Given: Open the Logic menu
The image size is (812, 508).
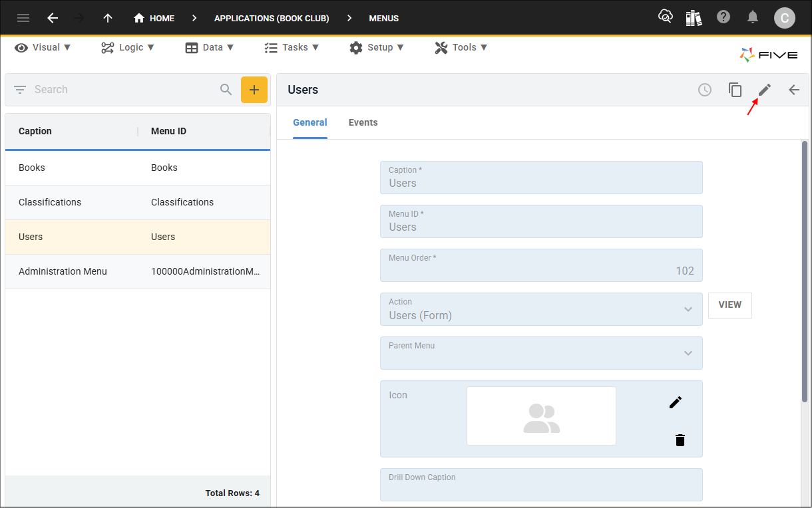Looking at the screenshot, I should 128,47.
